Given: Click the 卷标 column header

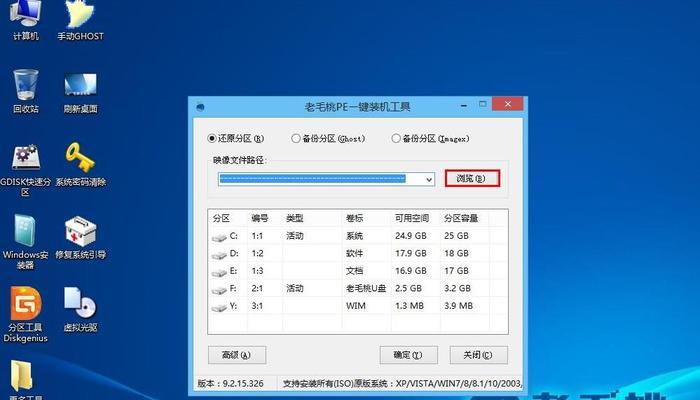Looking at the screenshot, I should click(x=354, y=218).
